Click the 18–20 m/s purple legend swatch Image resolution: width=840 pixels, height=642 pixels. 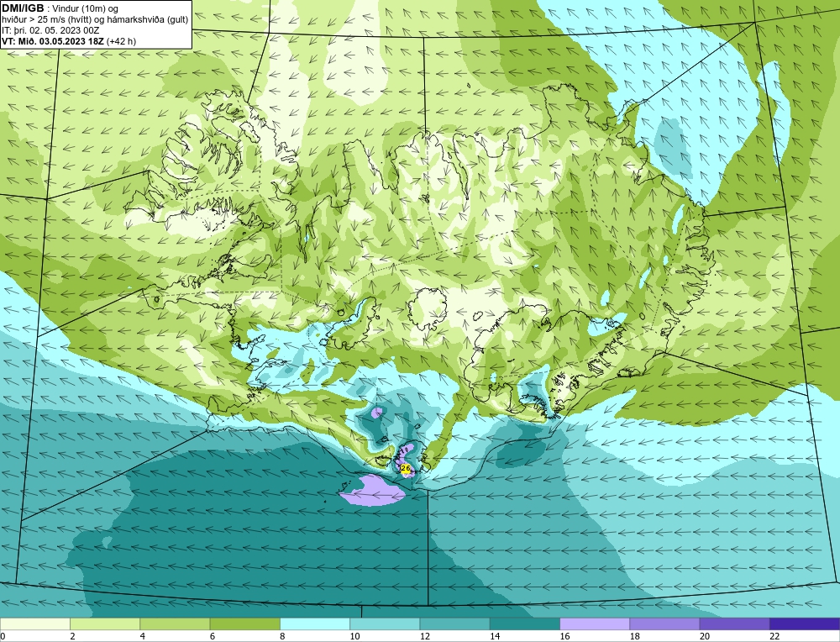coord(664,624)
